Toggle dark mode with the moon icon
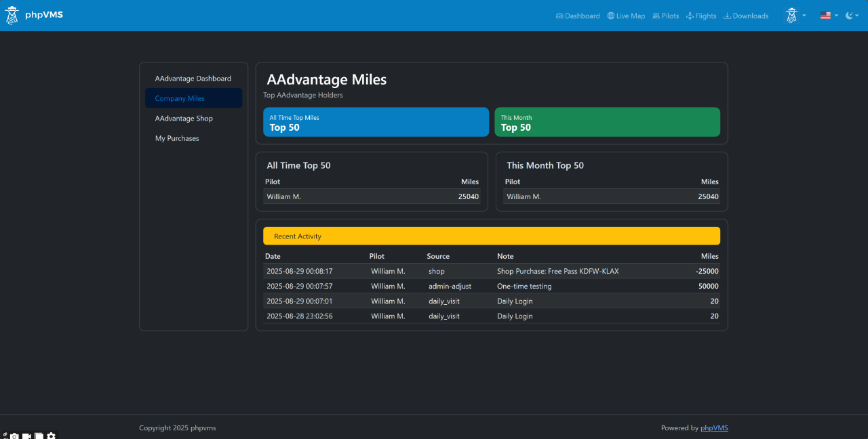The height and width of the screenshot is (439, 868). pyautogui.click(x=849, y=15)
